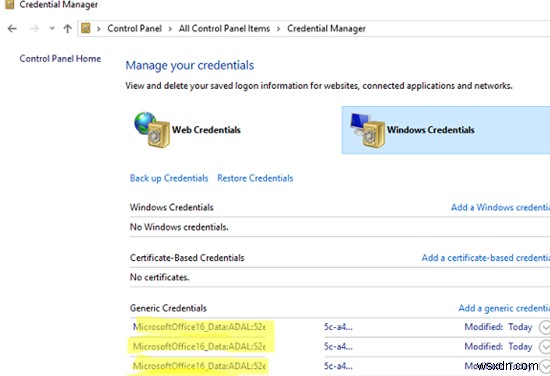Click Restore Credentials link
This screenshot has height=376, width=550.
[255, 178]
